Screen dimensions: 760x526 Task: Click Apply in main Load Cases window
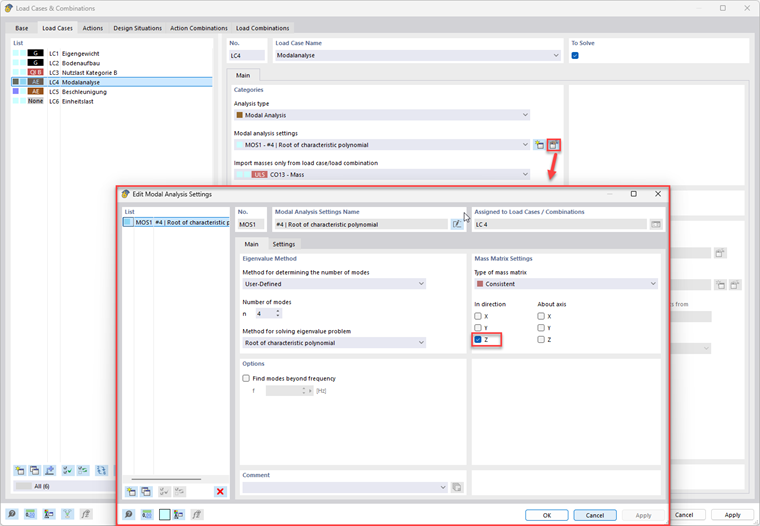[732, 515]
